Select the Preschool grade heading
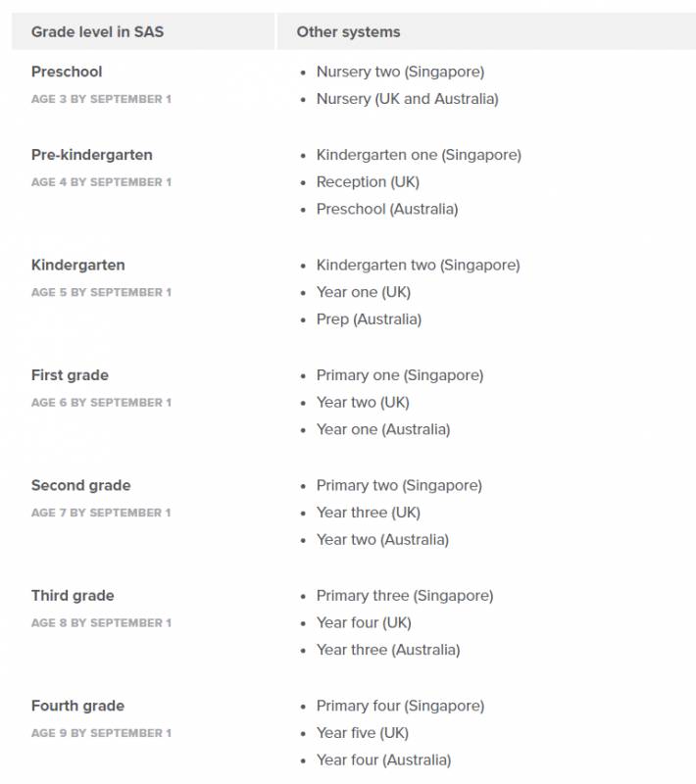The image size is (696, 784). pos(67,72)
